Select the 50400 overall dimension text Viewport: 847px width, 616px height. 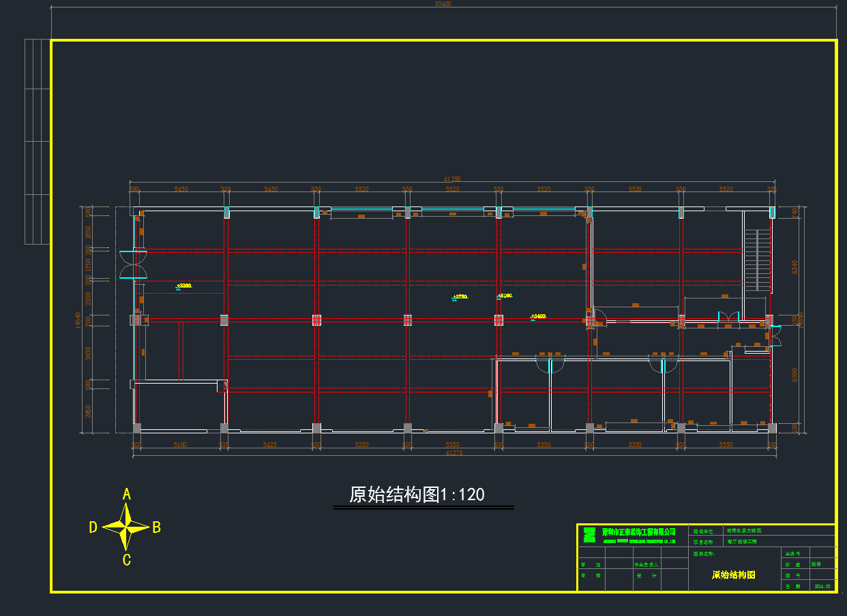click(x=443, y=4)
